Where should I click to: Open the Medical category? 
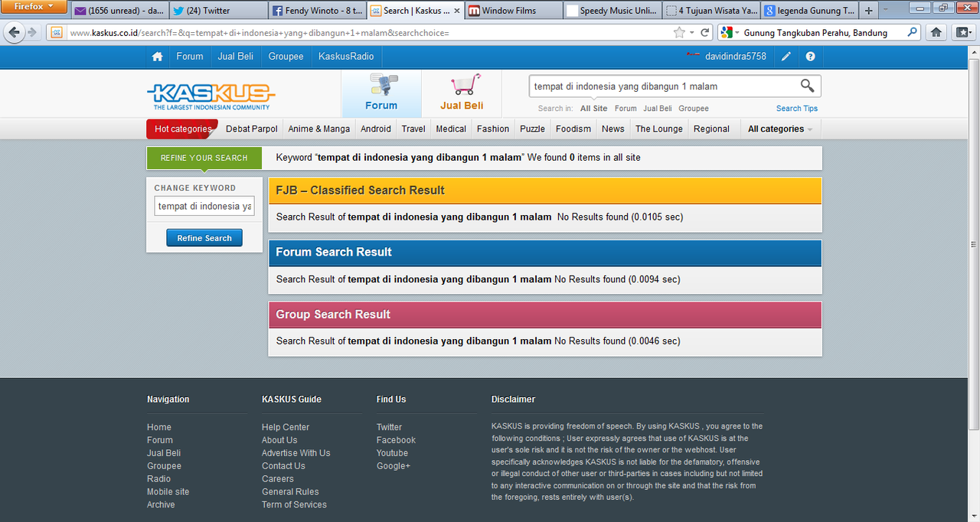point(451,129)
